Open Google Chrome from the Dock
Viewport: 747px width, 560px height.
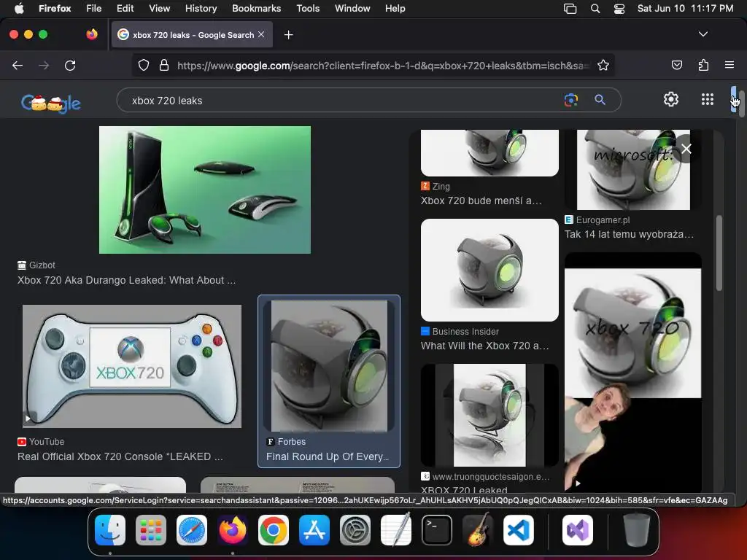click(x=274, y=530)
